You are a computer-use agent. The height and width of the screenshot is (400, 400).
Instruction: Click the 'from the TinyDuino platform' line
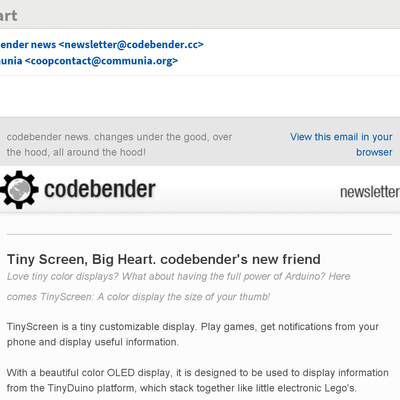182,388
